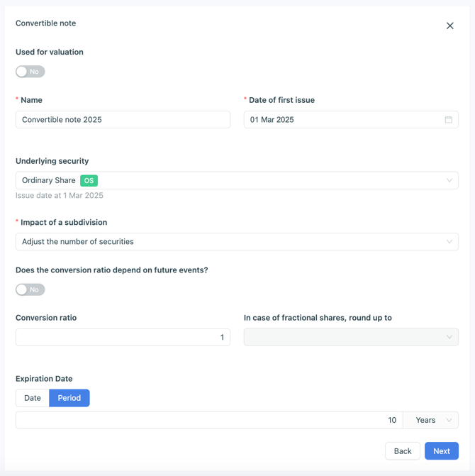Click the Impact of subdivision chevron arrow
475x476 pixels.
coord(449,242)
